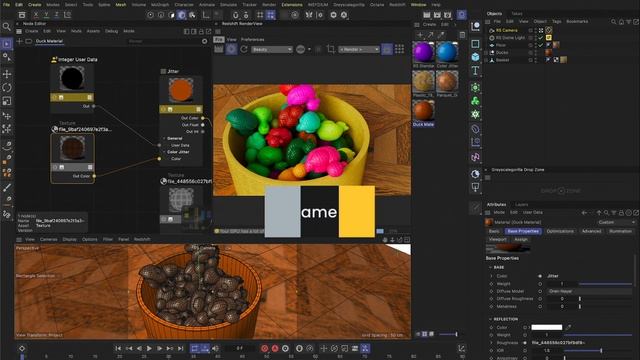Toggle the X axis lock icon
The width and height of the screenshot is (640, 360).
coord(36,15)
